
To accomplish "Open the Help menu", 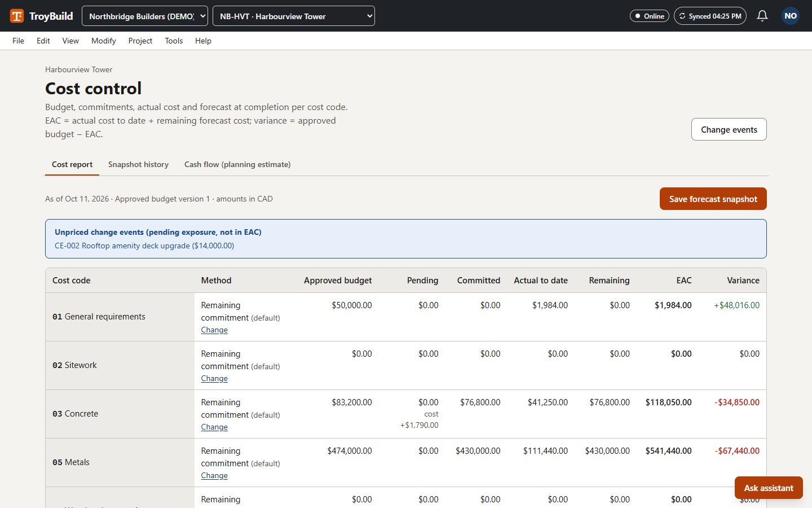I will click(203, 41).
